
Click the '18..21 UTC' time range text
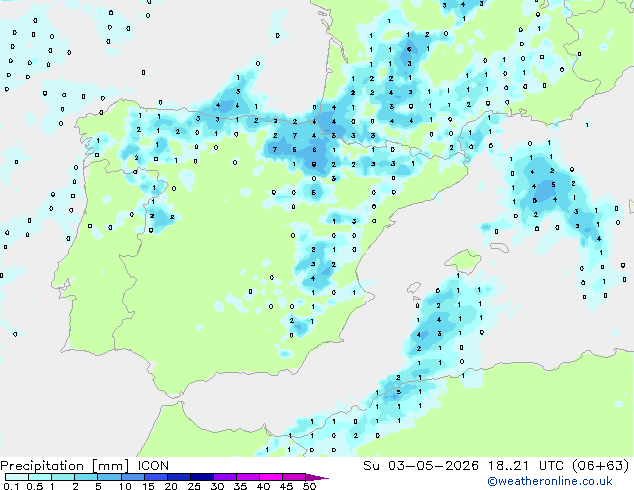tap(526, 466)
